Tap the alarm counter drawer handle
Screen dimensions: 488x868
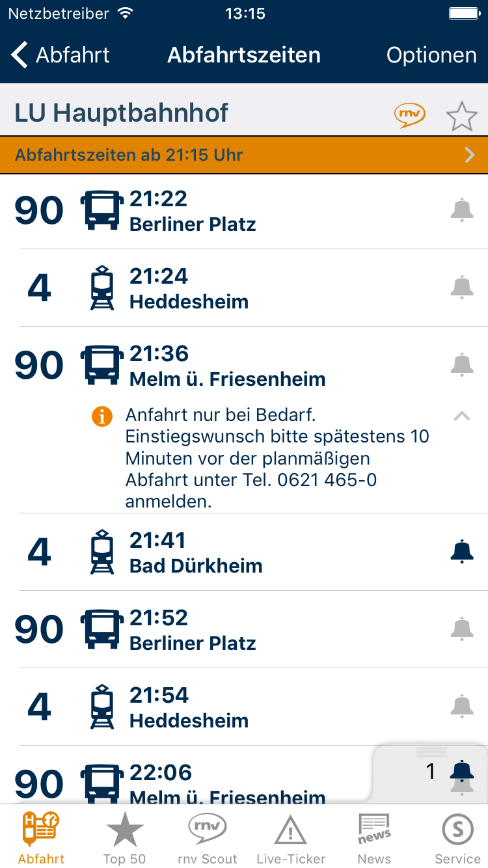pyautogui.click(x=432, y=752)
